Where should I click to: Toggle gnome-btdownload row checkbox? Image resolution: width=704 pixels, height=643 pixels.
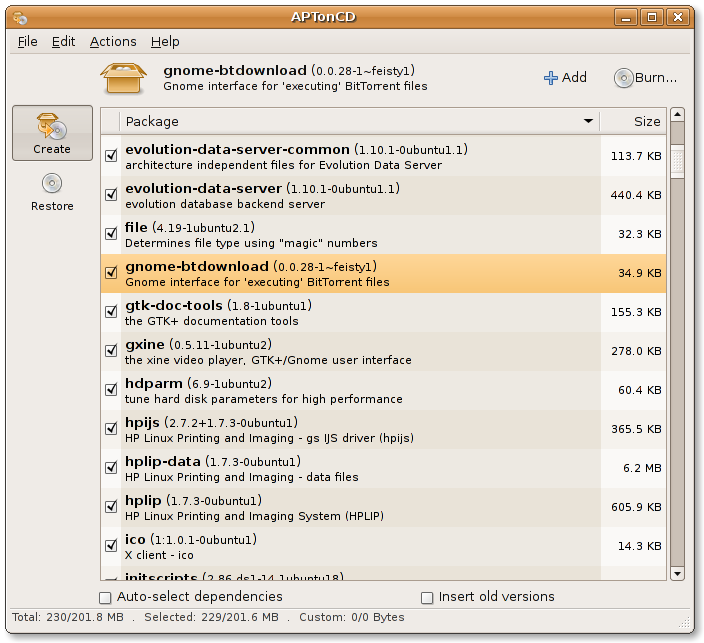[111, 273]
